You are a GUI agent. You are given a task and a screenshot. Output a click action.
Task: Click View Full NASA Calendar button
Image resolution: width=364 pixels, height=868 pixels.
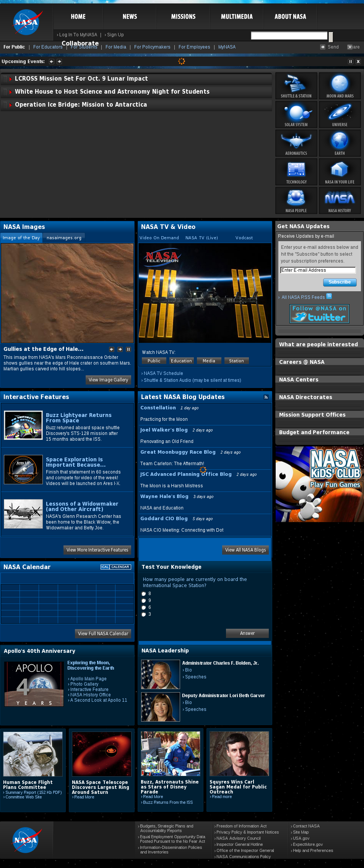103,634
